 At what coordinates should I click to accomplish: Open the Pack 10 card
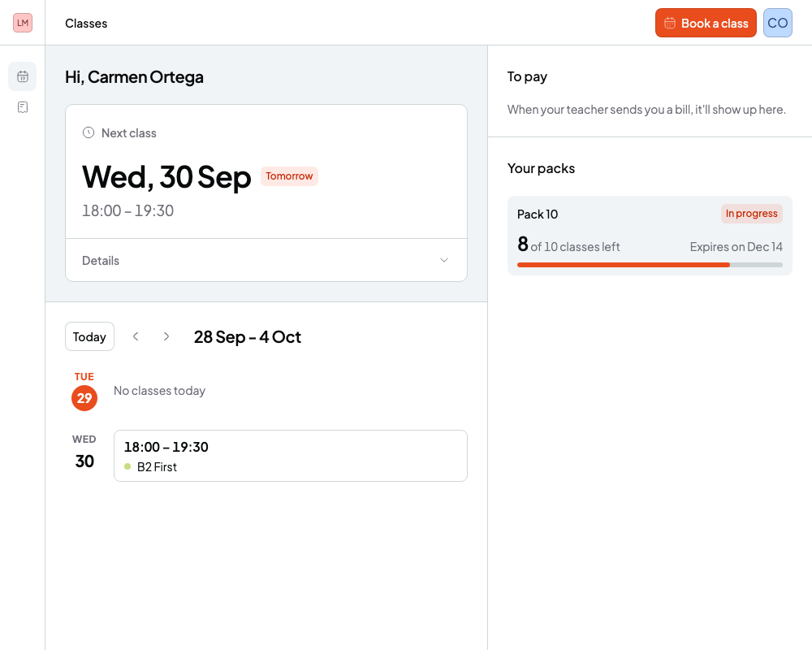(x=650, y=236)
